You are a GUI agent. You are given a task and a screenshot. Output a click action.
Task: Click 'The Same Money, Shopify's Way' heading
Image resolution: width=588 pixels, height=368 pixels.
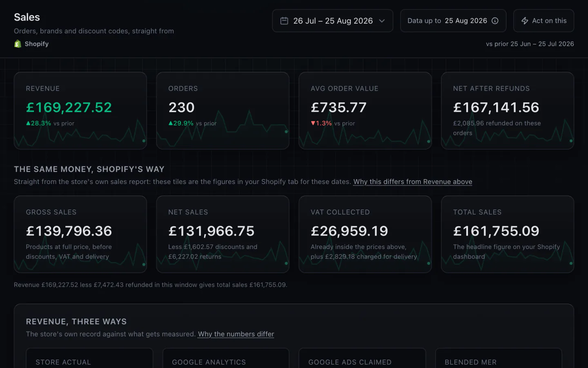click(89, 169)
